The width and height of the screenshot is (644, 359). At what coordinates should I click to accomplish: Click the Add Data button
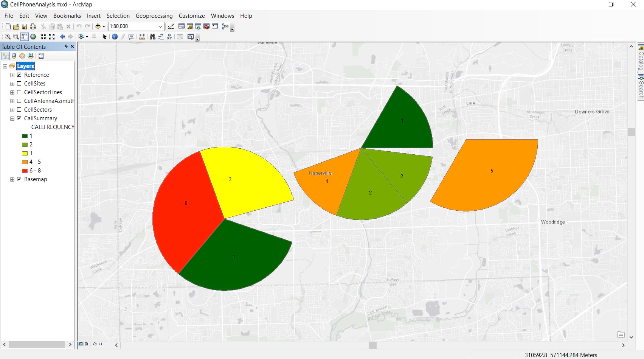pos(98,26)
